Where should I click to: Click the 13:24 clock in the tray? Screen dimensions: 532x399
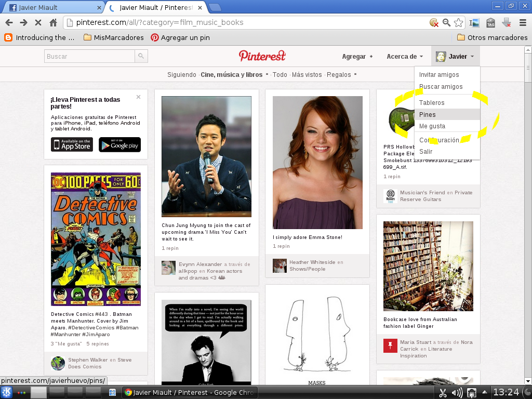coord(506,393)
